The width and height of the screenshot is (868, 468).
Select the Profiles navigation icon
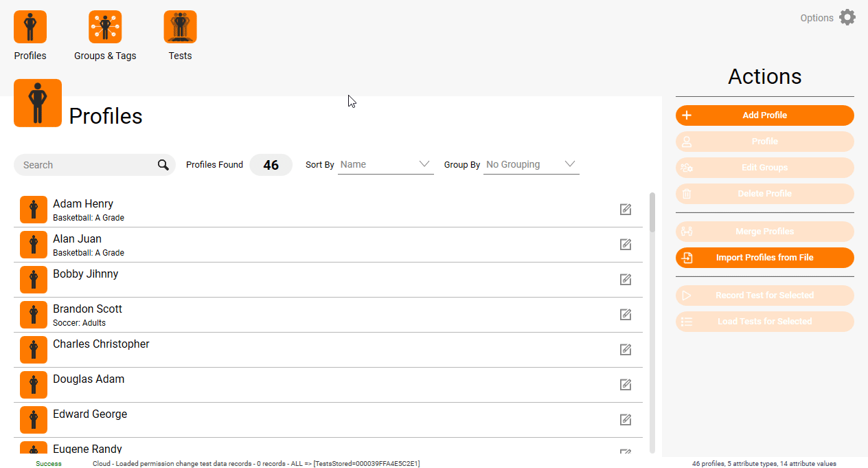pyautogui.click(x=30, y=26)
